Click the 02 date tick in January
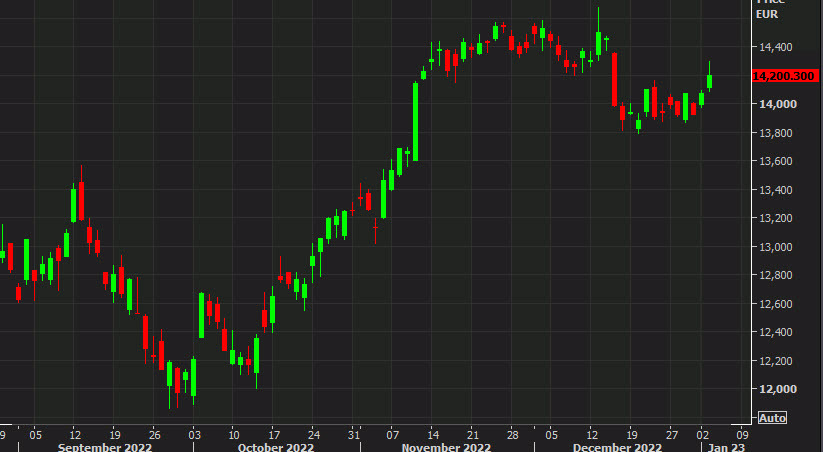 click(702, 435)
